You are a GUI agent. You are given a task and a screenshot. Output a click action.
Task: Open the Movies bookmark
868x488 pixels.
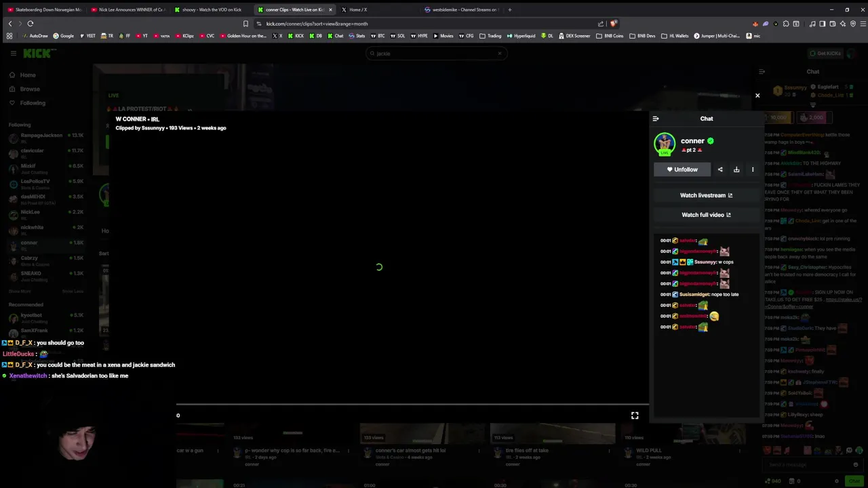pyautogui.click(x=443, y=36)
